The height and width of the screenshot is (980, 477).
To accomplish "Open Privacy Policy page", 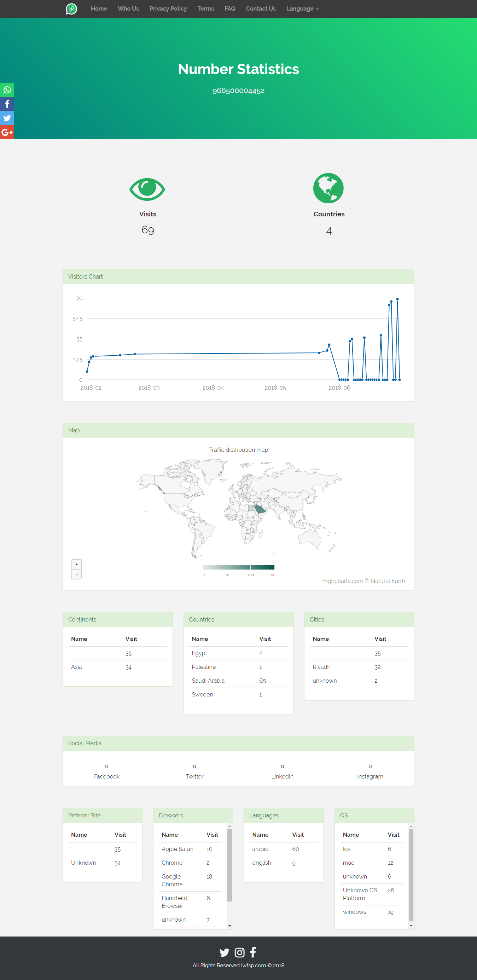I will coord(168,9).
